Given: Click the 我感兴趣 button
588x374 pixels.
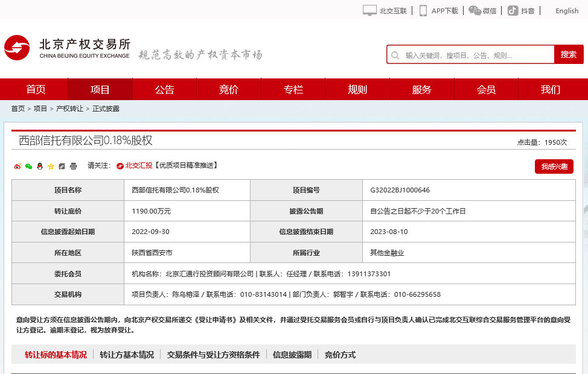Looking at the screenshot, I should 554,166.
